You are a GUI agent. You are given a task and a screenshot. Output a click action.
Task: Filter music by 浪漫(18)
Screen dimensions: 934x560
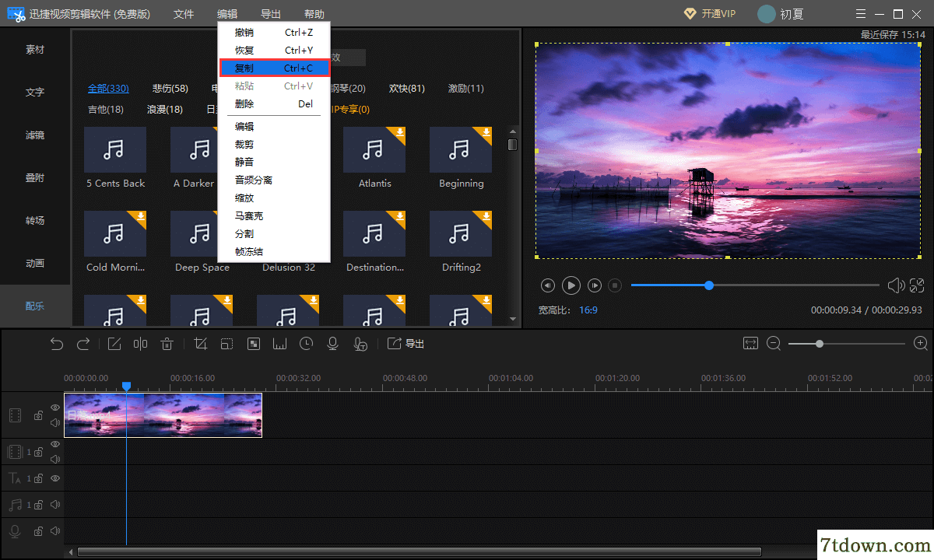tap(165, 110)
